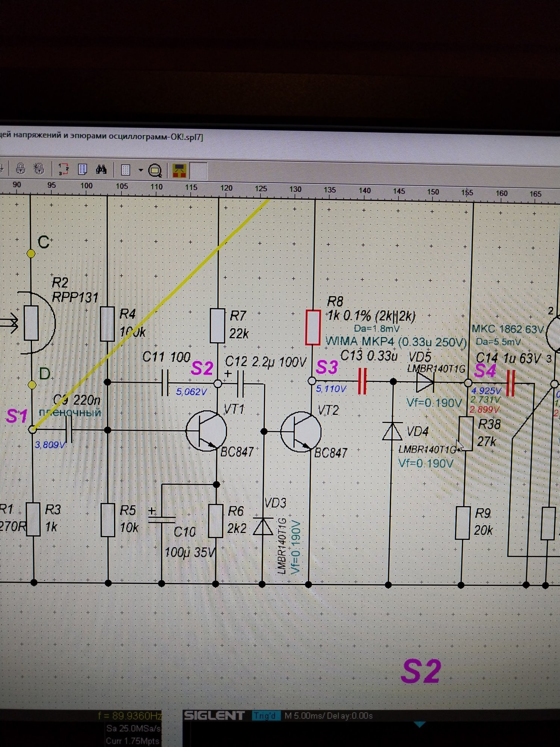Select the VD4 diode symbol
Screen dimensions: 560x747
pos(392,431)
